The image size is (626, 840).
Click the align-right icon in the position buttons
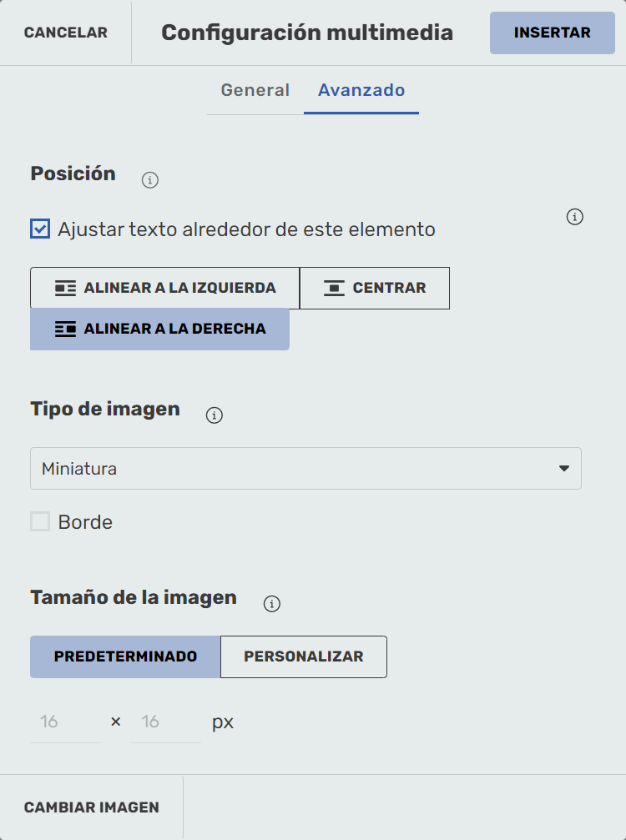pos(65,329)
